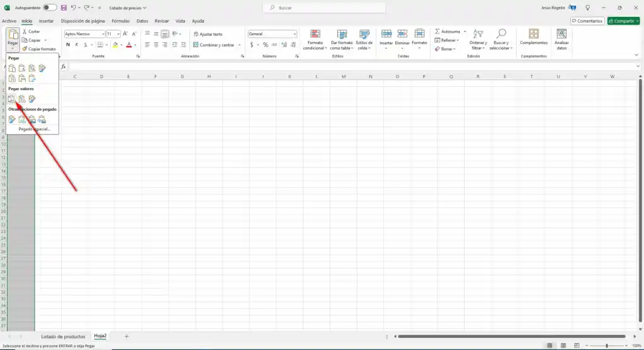Select paste formulas and number format icon

[32, 68]
